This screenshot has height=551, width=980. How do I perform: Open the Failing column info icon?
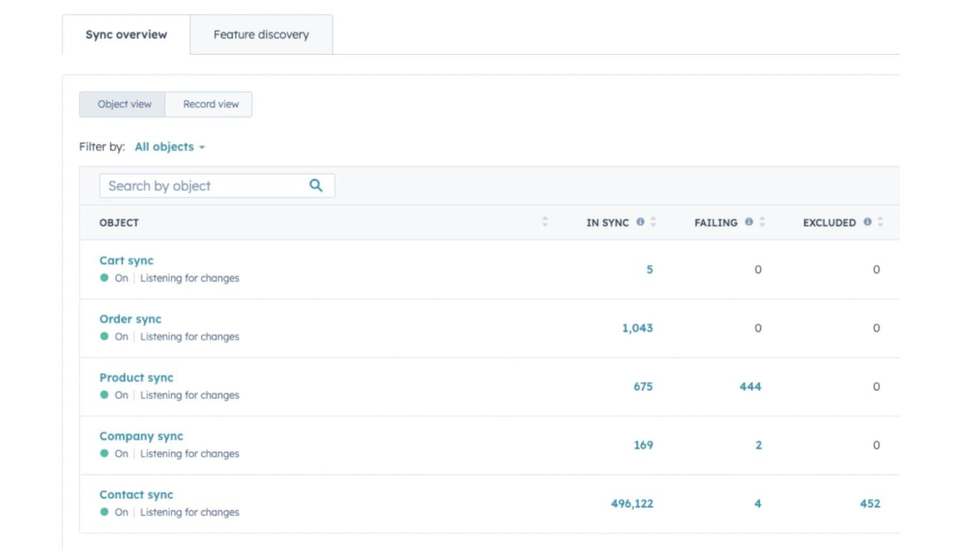[749, 222]
